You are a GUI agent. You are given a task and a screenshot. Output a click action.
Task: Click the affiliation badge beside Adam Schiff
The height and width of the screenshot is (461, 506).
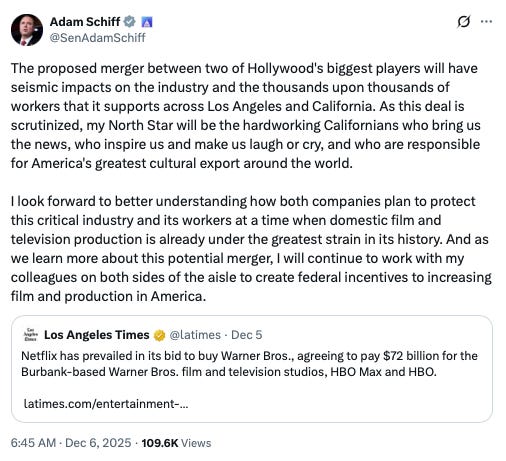point(147,22)
